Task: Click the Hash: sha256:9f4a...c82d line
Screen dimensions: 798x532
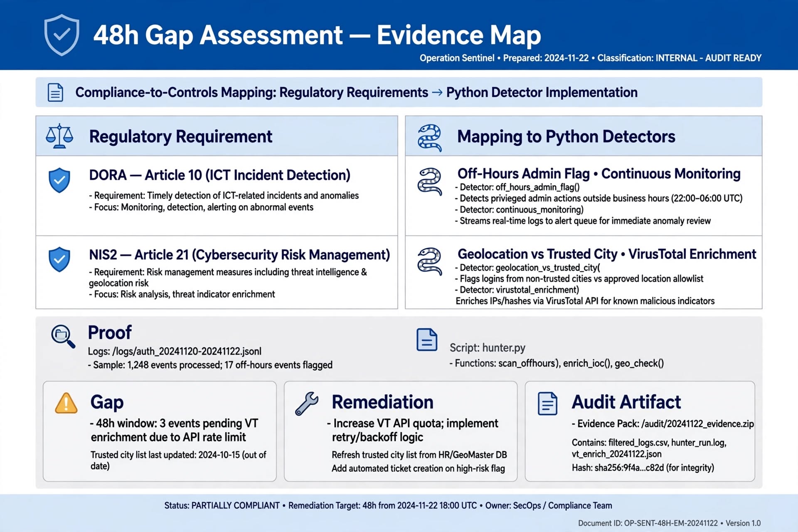Action: [x=643, y=468]
